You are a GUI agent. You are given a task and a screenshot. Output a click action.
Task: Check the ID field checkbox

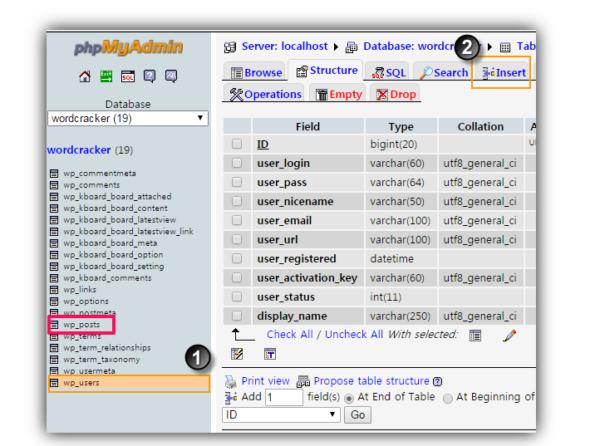click(237, 144)
